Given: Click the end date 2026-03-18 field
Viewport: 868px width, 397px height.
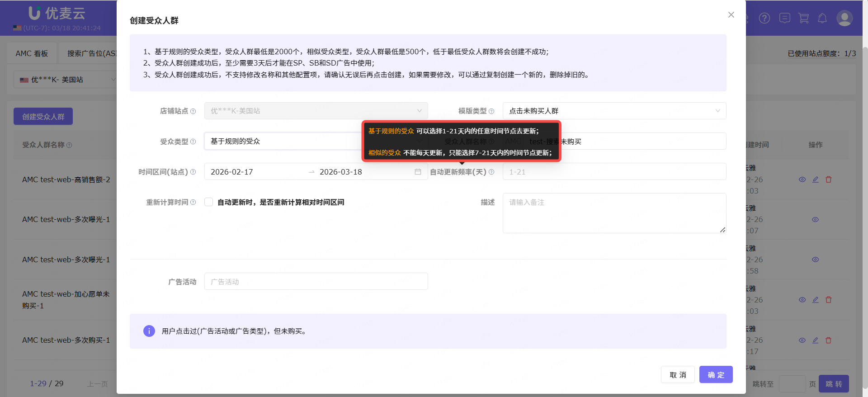Looking at the screenshot, I should tap(364, 172).
